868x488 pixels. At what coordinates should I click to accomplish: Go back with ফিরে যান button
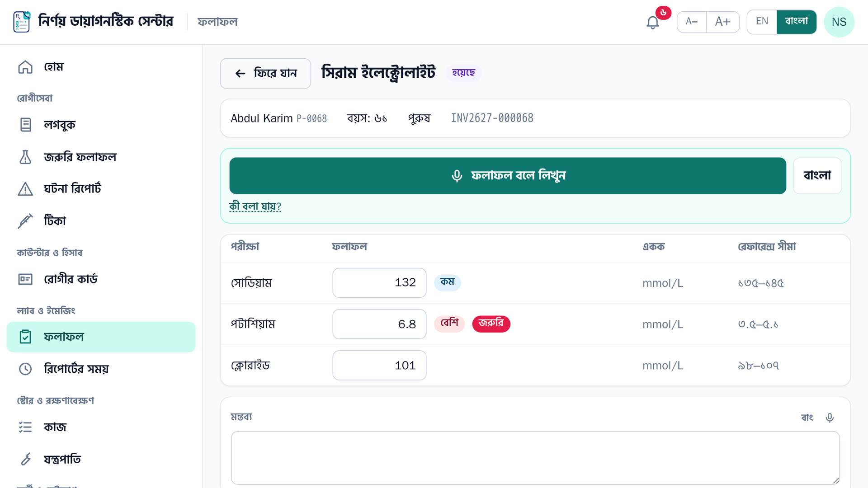(x=265, y=73)
